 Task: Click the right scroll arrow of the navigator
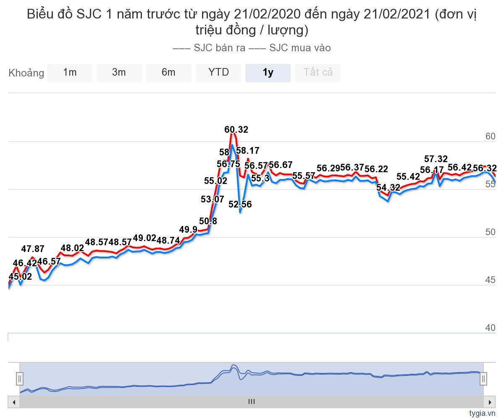click(x=490, y=402)
